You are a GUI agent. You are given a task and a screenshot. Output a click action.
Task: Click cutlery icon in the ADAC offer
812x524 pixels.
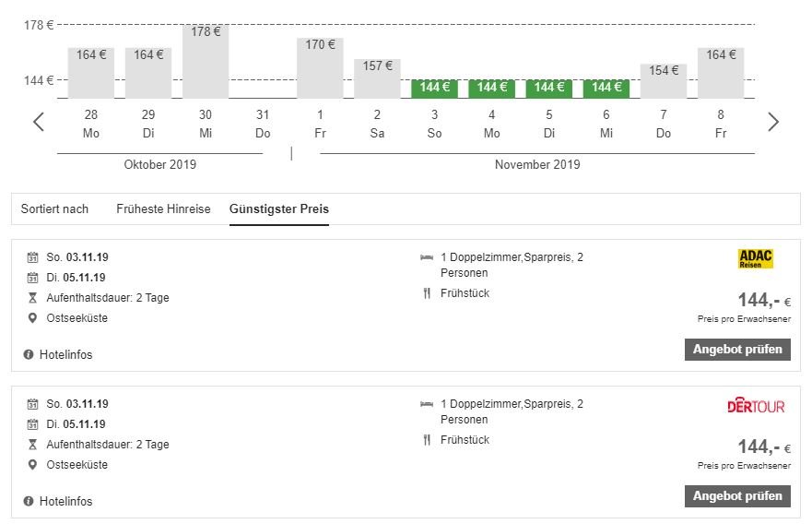pos(427,293)
